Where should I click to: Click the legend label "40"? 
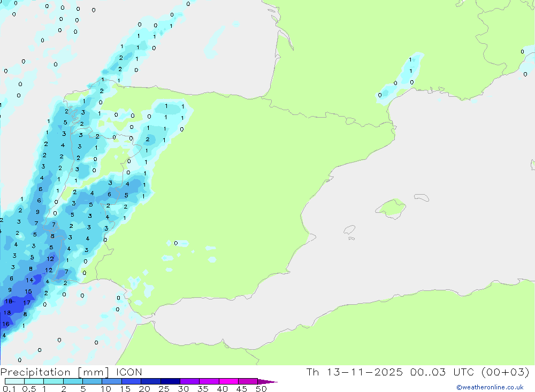223,389
